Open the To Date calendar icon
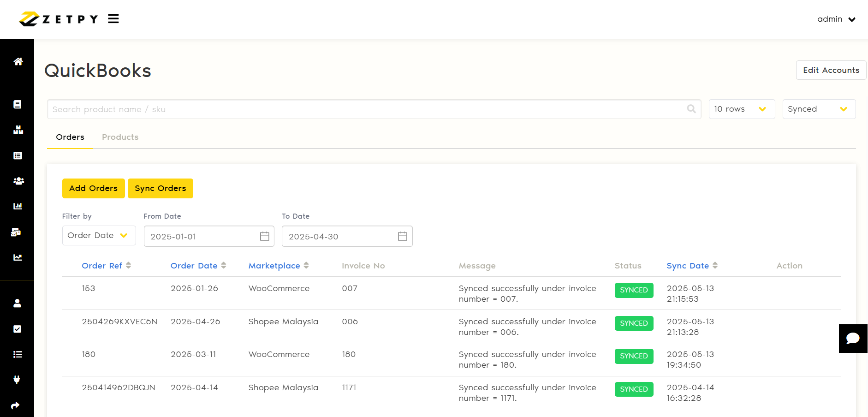The width and height of the screenshot is (868, 417). [x=403, y=236]
